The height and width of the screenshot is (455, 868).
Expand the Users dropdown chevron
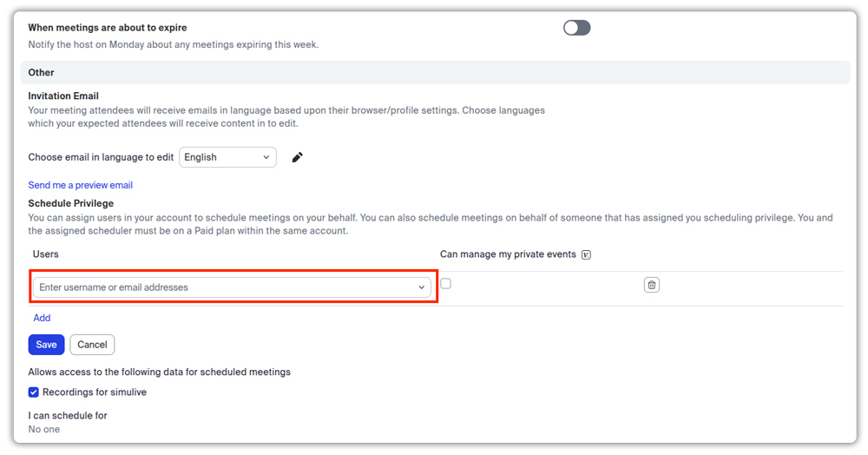[x=422, y=287]
